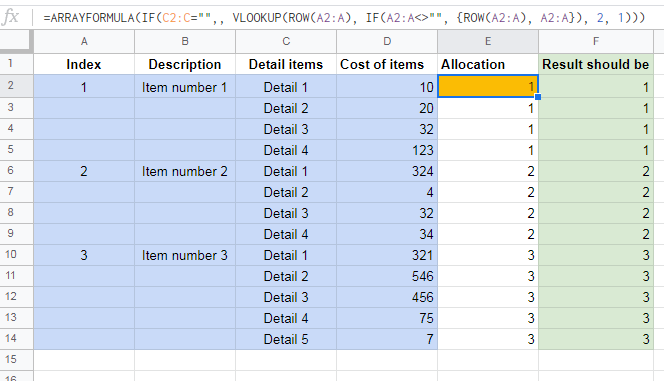Select column D header
This screenshot has height=381, width=664.
(x=387, y=41)
